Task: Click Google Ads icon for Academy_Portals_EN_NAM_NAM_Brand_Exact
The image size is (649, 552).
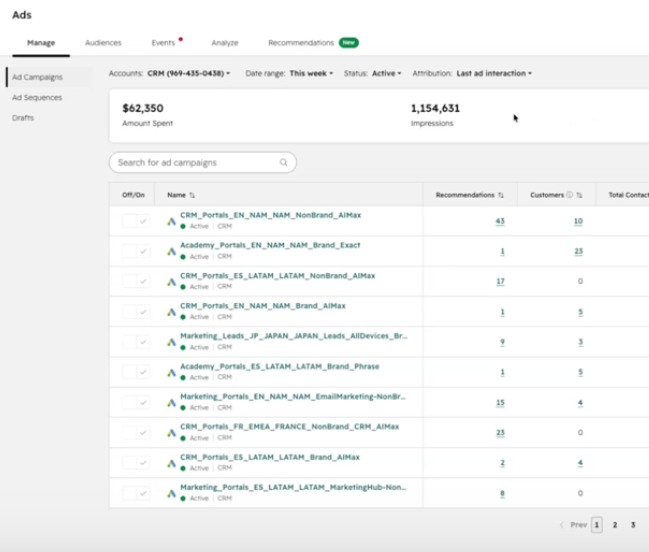Action: (x=171, y=251)
